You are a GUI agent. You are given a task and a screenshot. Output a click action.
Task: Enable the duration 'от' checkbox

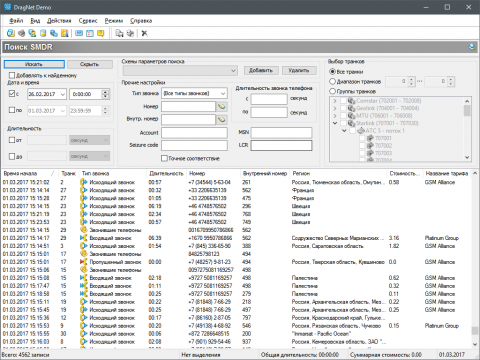pos(12,140)
